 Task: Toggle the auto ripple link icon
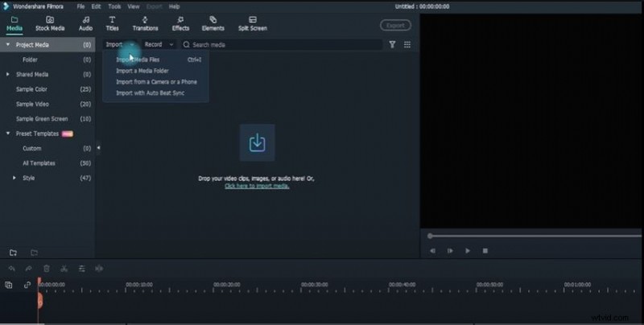click(x=27, y=285)
